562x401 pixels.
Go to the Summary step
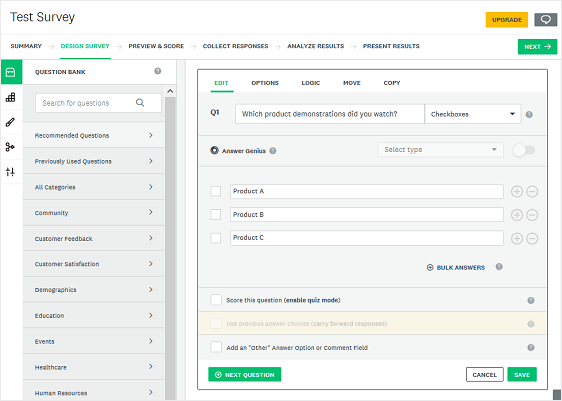(26, 46)
